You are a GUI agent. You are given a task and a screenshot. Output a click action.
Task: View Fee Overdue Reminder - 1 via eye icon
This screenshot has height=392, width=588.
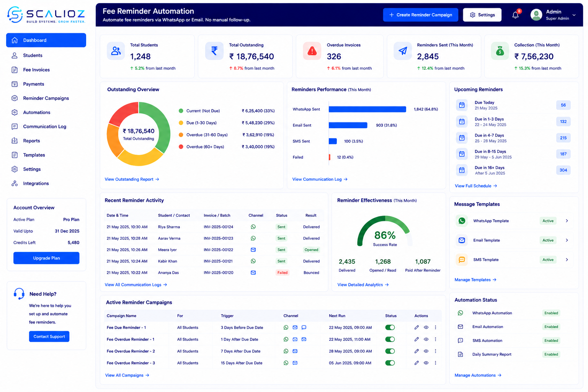(x=426, y=339)
